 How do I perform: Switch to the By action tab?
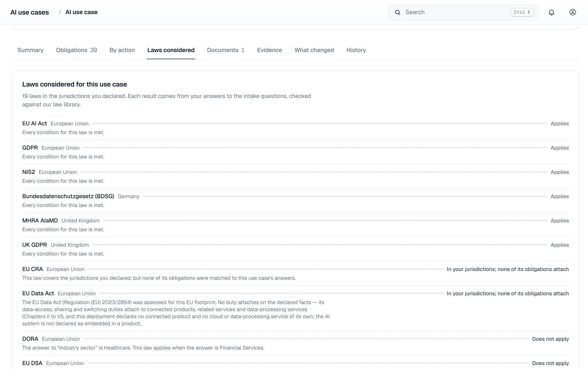122,50
